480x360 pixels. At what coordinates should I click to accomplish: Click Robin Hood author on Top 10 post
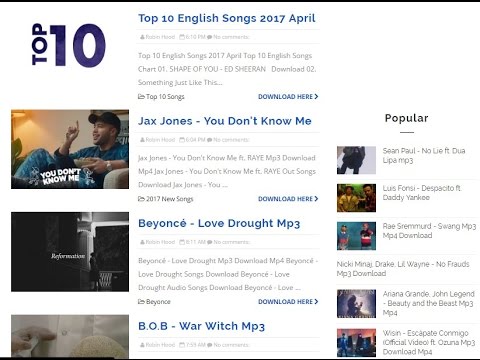click(160, 37)
